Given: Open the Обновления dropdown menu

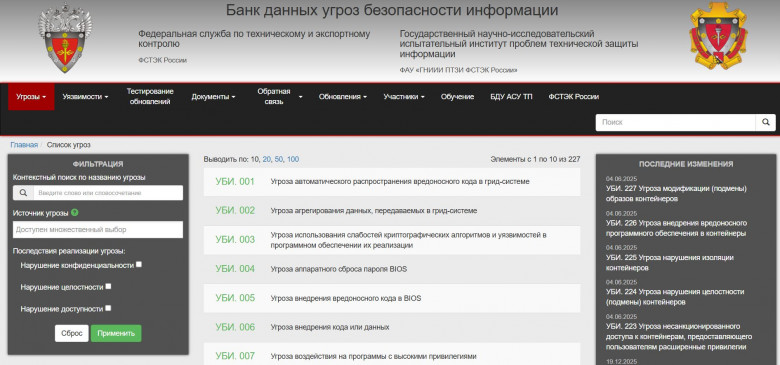Looking at the screenshot, I should (x=343, y=97).
